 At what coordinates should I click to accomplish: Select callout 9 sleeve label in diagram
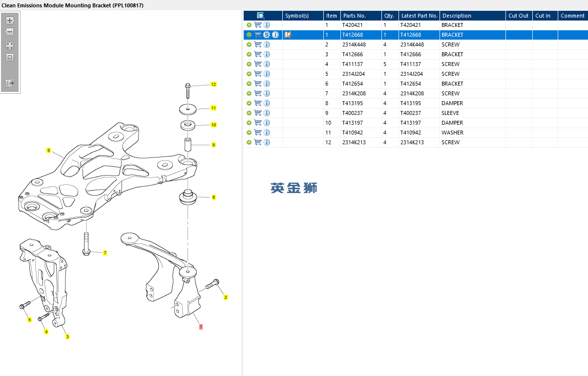(213, 145)
